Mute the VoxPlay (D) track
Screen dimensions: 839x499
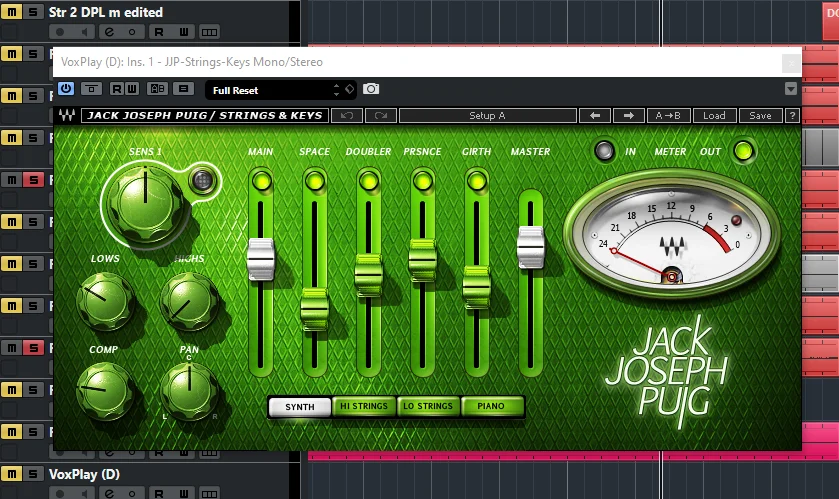coord(12,474)
